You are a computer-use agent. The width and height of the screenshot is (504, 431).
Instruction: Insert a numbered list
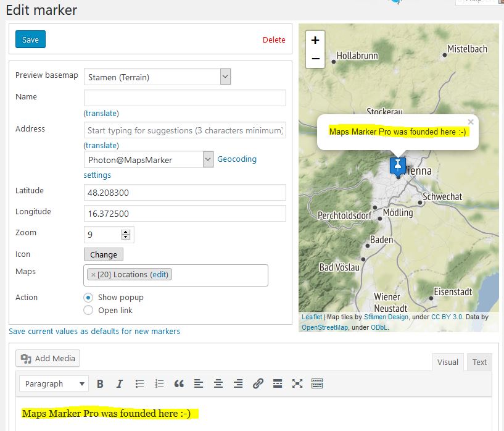click(159, 383)
